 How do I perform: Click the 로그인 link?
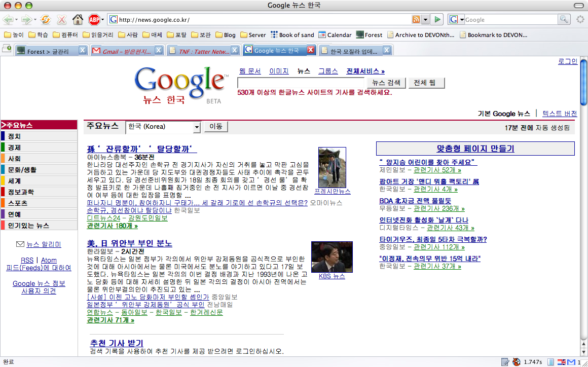[568, 61]
